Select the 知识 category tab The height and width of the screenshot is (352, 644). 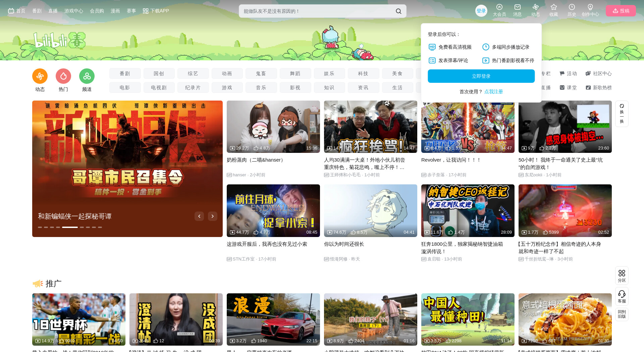click(x=329, y=87)
